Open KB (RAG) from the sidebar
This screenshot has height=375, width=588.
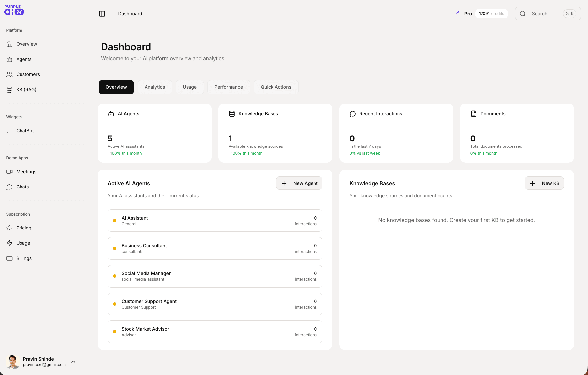click(x=26, y=89)
